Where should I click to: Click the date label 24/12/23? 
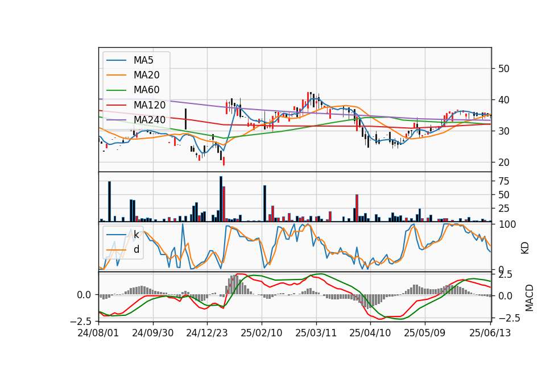pyautogui.click(x=207, y=333)
